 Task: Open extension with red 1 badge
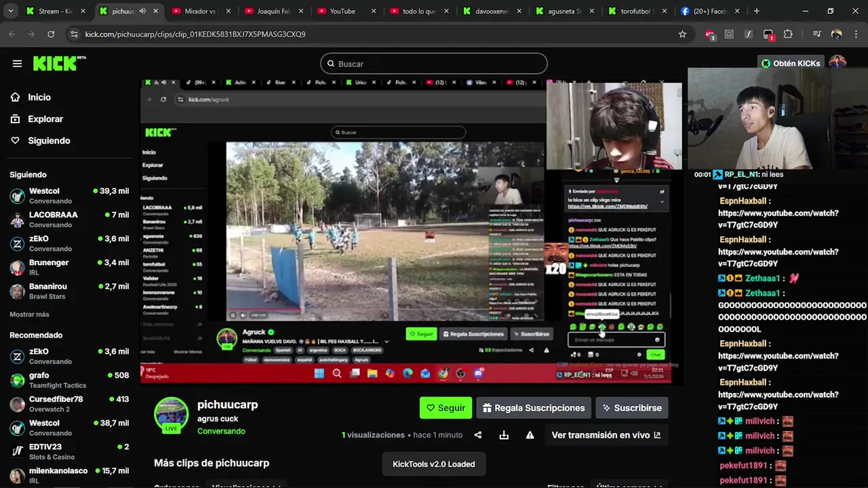[x=768, y=34]
